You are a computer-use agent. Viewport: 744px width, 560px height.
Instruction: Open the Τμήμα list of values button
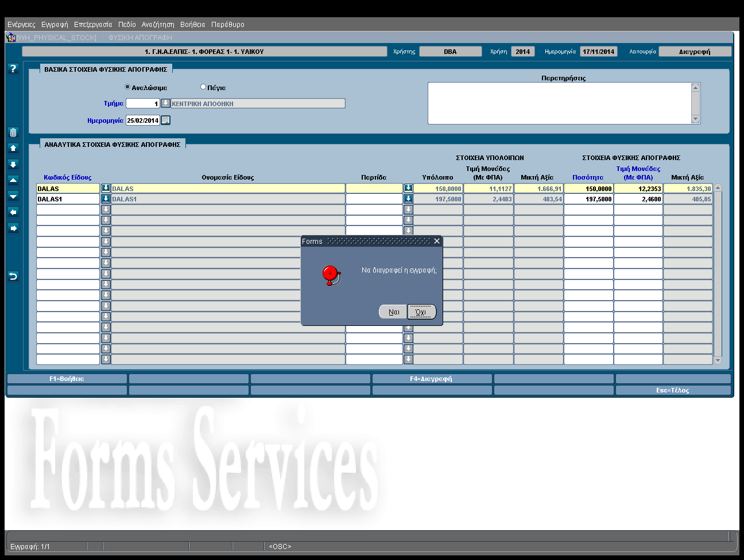coord(165,103)
